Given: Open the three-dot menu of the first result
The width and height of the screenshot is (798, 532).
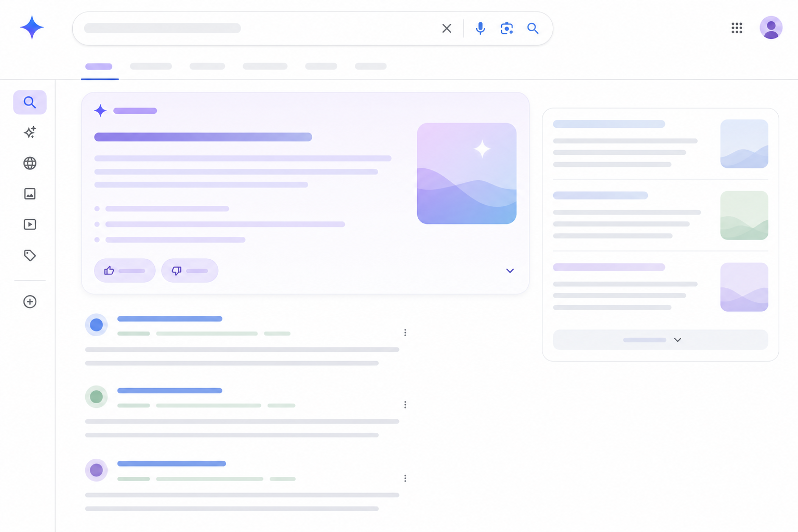Looking at the screenshot, I should [405, 332].
